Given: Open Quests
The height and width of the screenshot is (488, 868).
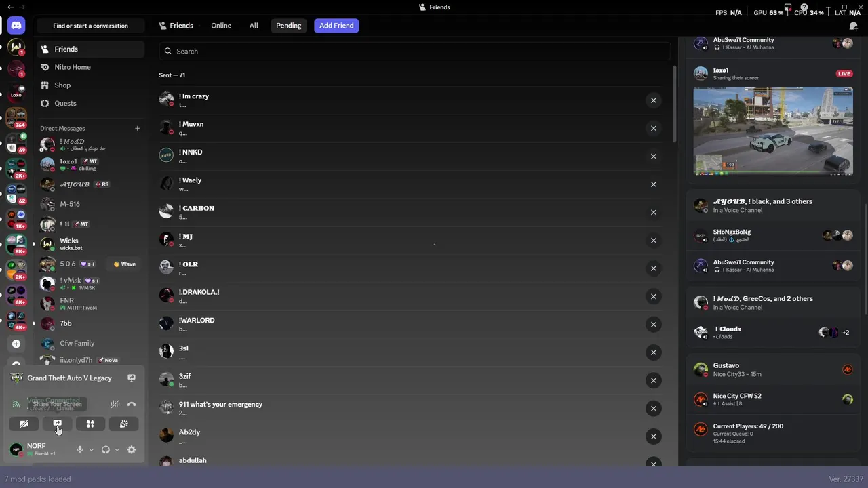Looking at the screenshot, I should point(90,103).
